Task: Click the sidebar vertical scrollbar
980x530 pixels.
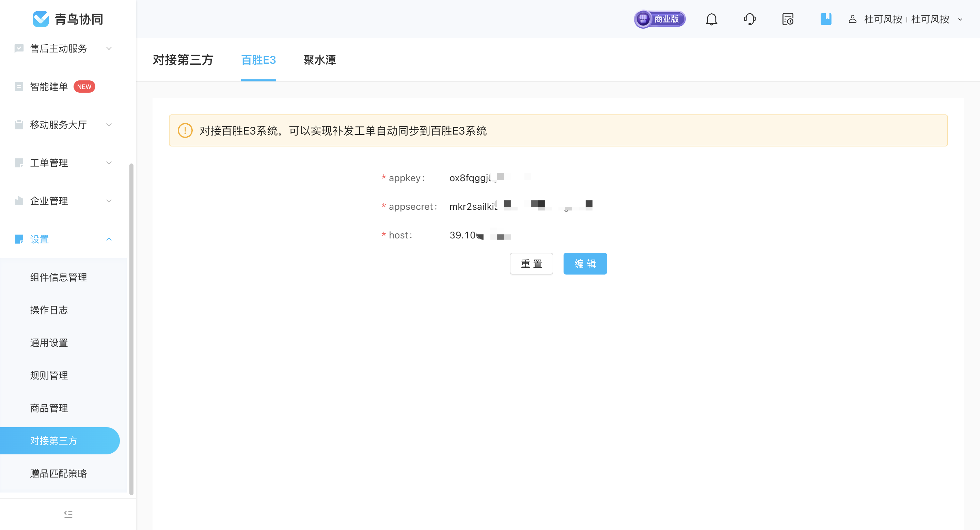Action: [x=131, y=329]
